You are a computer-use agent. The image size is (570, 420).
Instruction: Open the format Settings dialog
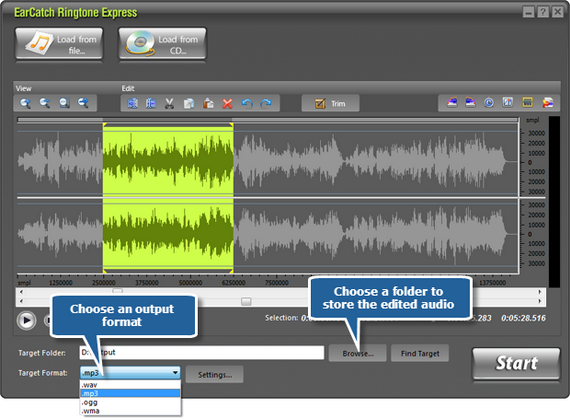pyautogui.click(x=214, y=375)
